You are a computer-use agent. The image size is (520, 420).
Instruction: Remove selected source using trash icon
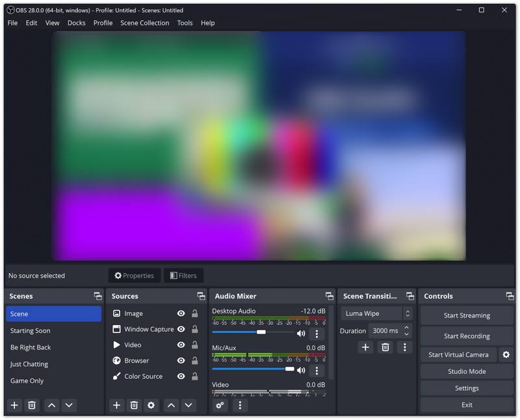click(x=134, y=405)
